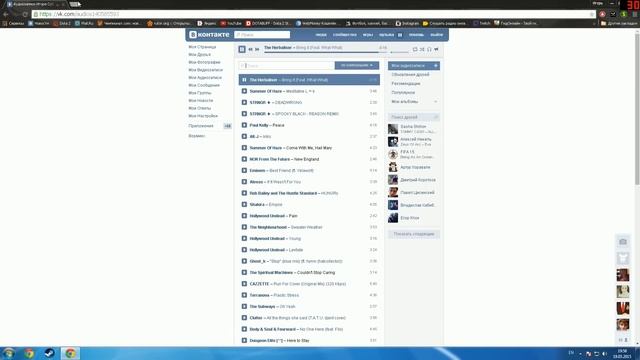
Task: Play Hollywood Undead – Young
Action: (244, 238)
